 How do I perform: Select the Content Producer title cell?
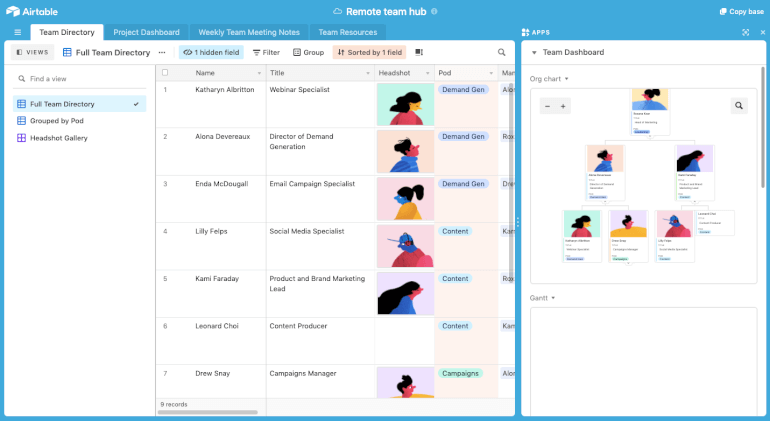click(320, 341)
